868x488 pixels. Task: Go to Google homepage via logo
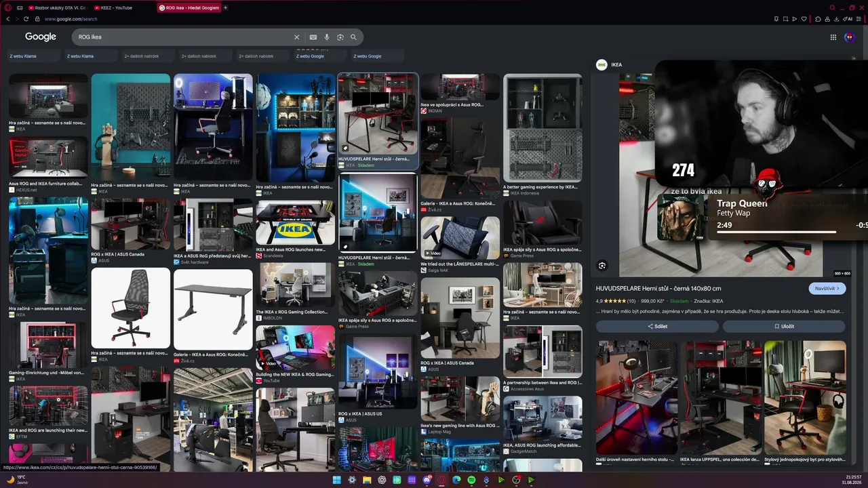41,37
